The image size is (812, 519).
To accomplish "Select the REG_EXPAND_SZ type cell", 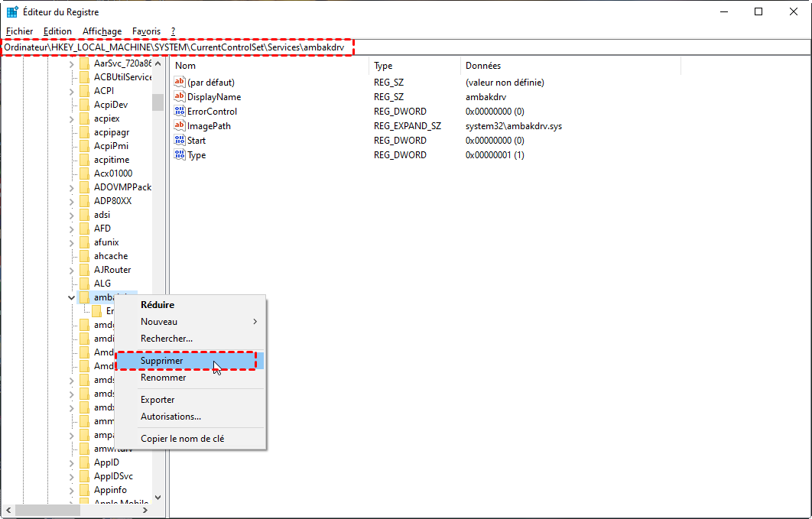I will [408, 126].
